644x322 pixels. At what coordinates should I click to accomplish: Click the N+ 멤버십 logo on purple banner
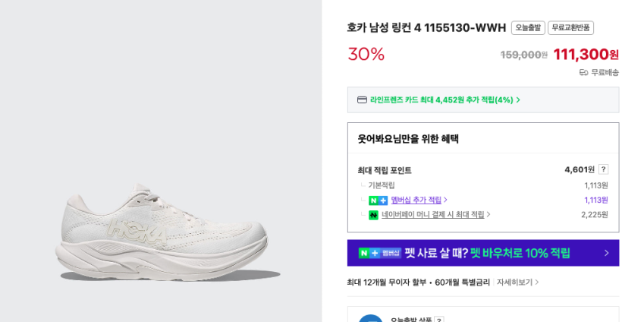[379, 253]
